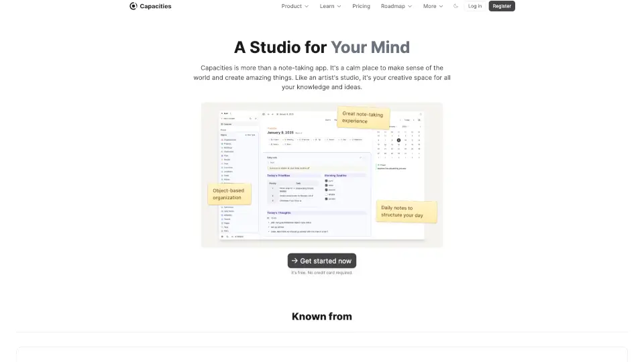Click the yellow "Object-based organization" sticky note
This screenshot has width=644, height=362.
click(228, 194)
